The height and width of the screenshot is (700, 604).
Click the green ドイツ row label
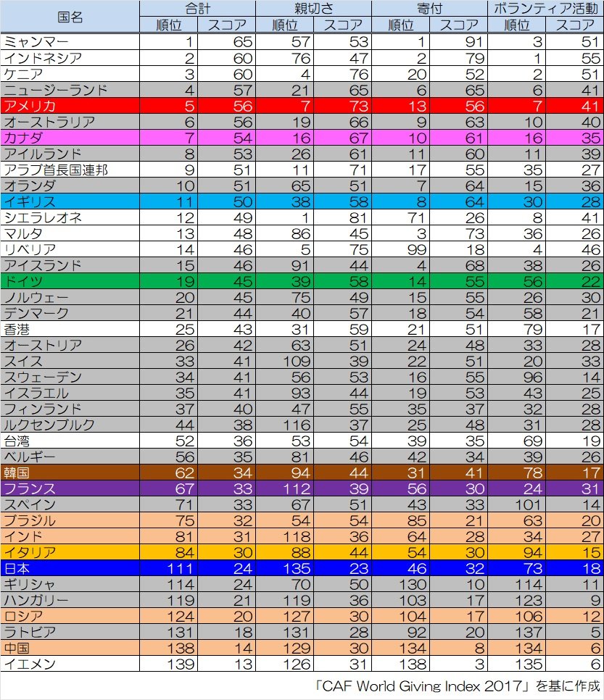(70, 282)
